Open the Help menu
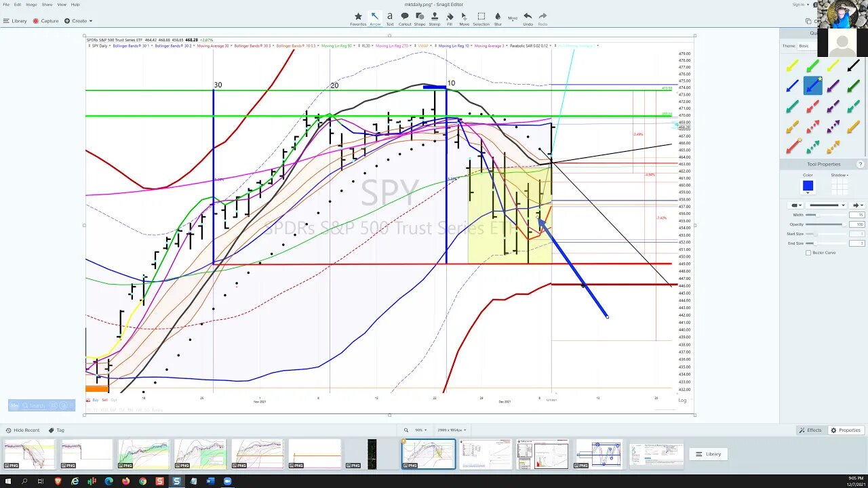Viewport: 868px width, 488px height. (x=75, y=5)
